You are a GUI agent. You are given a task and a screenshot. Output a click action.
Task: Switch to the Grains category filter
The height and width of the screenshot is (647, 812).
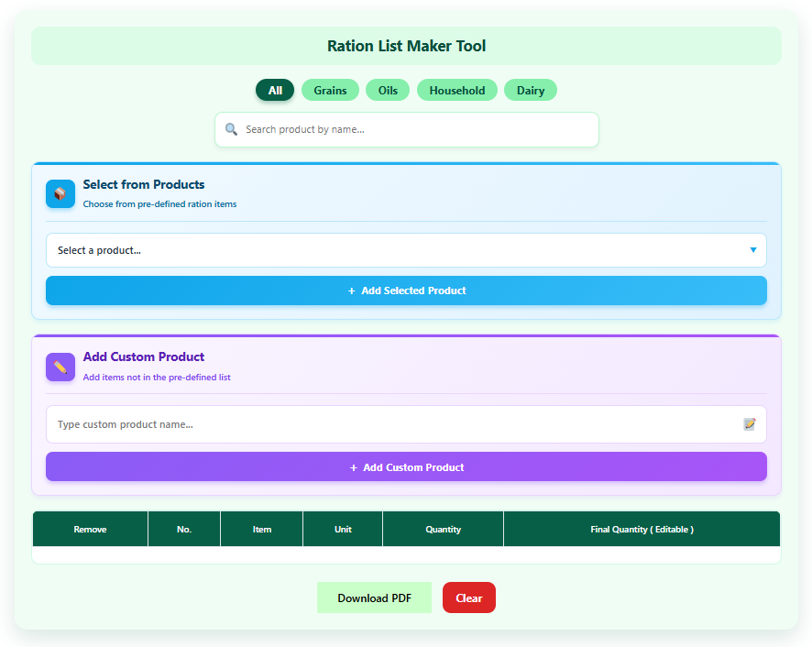pos(330,90)
